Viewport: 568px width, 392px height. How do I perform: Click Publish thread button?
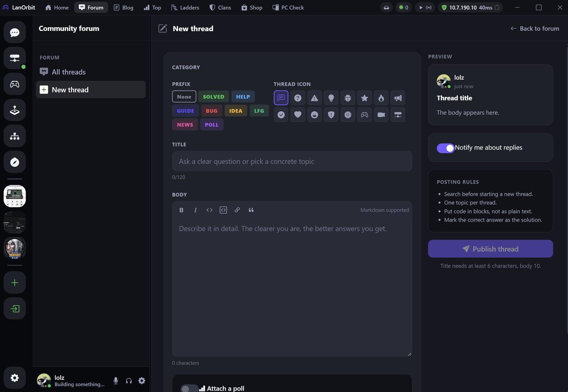click(490, 249)
